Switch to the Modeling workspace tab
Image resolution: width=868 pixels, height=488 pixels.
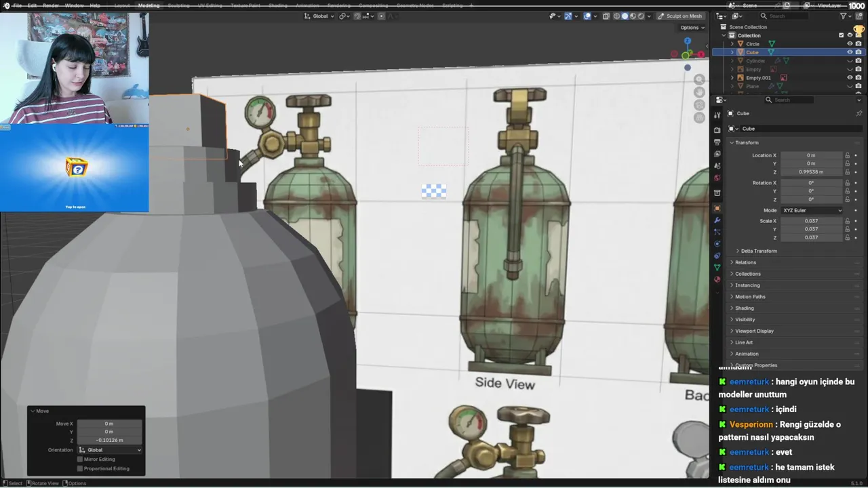149,5
